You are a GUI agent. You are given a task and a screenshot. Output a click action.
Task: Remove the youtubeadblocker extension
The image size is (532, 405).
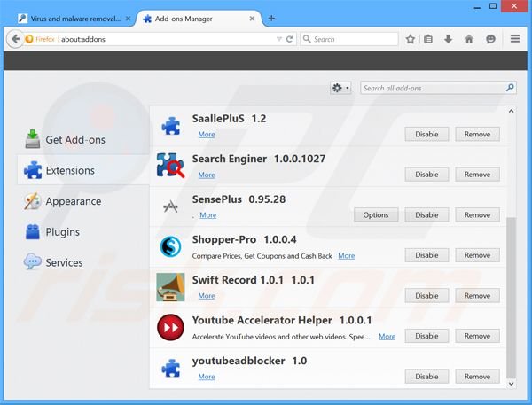point(477,376)
